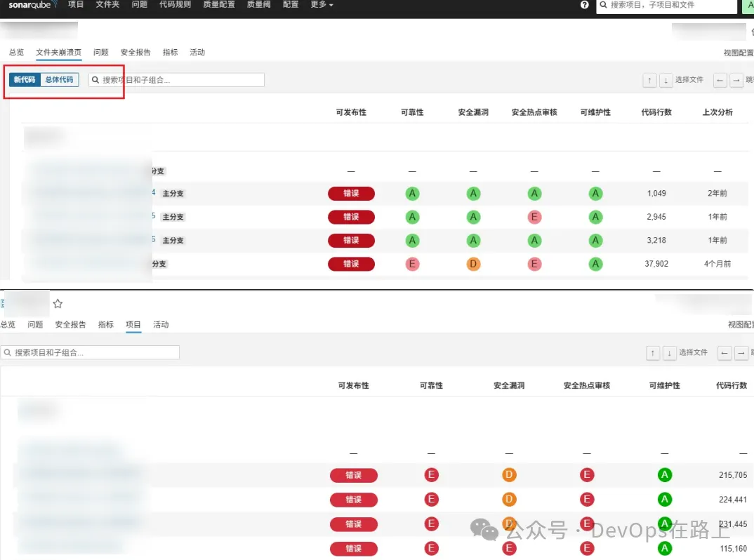Screen dimensions: 754x560
Task: Open the 质量阈 menu in top navigation
Action: (x=259, y=4)
